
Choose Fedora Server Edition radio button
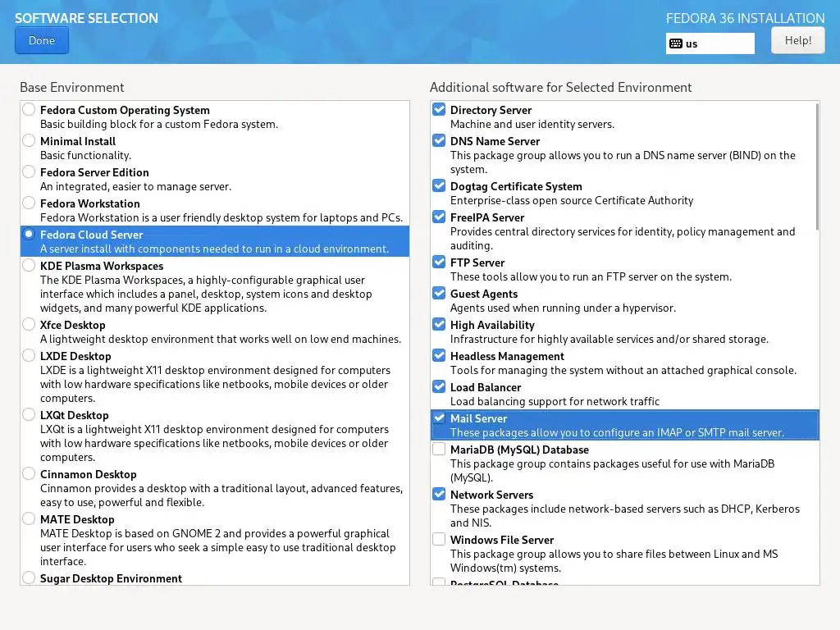click(x=29, y=171)
